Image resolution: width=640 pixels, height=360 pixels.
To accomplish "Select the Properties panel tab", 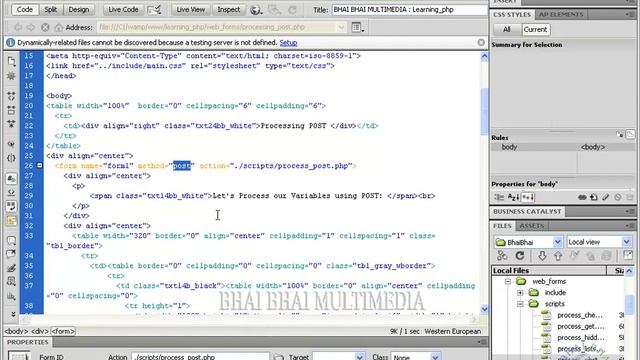I will pyautogui.click(x=27, y=342).
